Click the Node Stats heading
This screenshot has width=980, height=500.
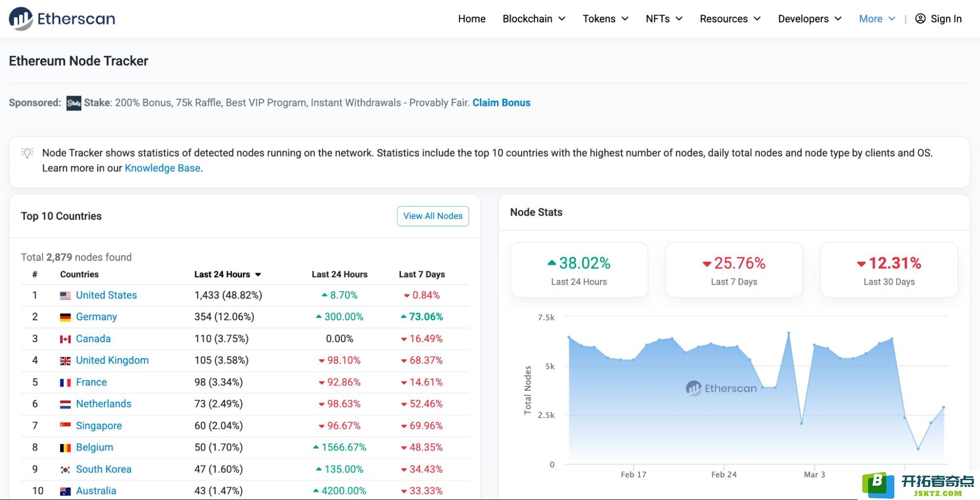coord(536,212)
